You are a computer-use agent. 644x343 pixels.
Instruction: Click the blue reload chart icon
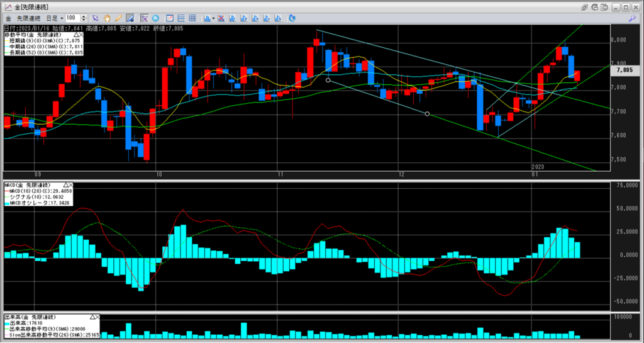click(292, 18)
